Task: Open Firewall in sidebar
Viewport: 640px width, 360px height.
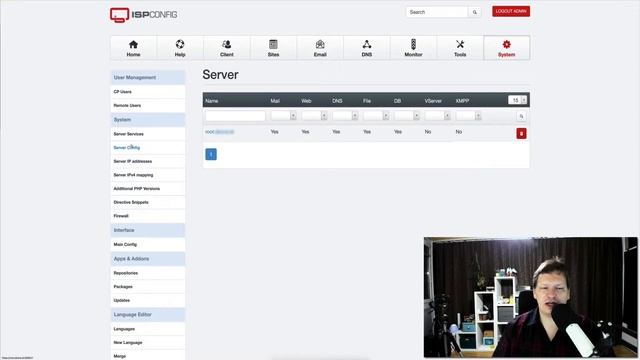Action: point(148,216)
